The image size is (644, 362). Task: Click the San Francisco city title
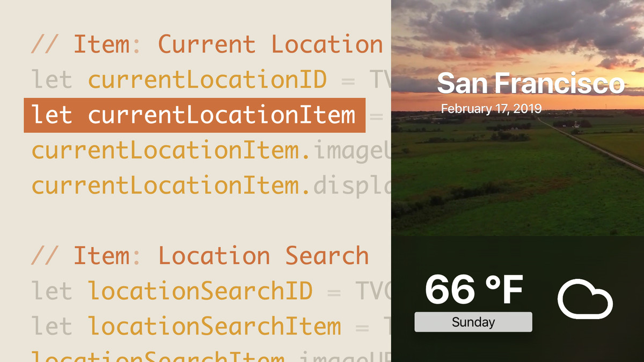(x=531, y=83)
